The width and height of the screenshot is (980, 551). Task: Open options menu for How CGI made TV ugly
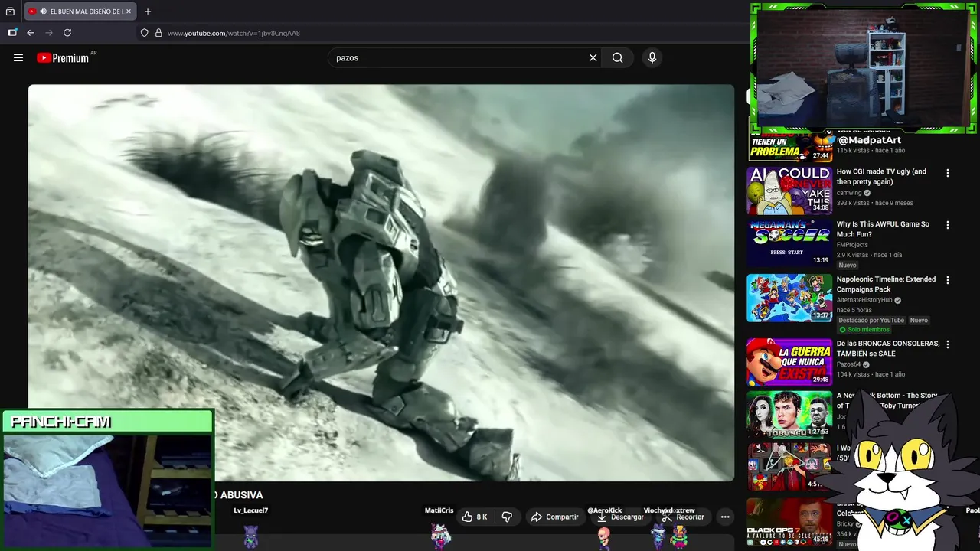click(948, 173)
